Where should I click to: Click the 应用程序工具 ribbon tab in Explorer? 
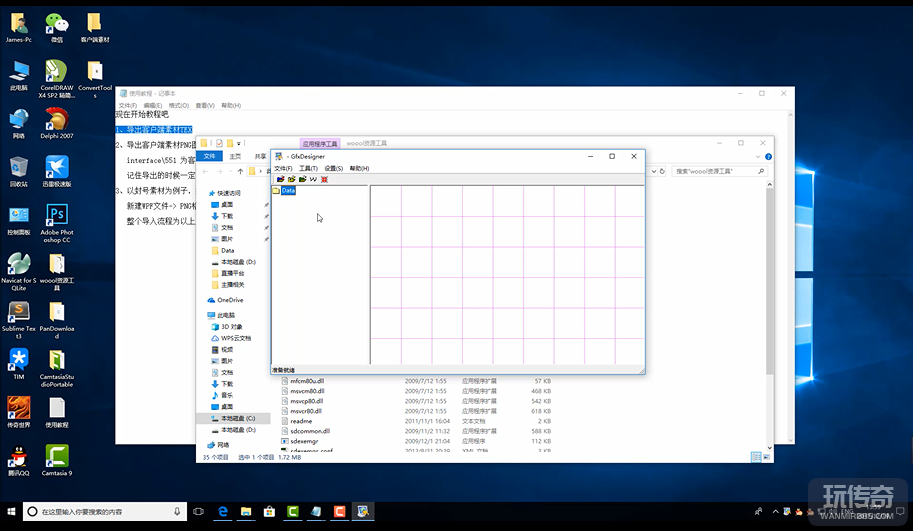pos(320,144)
